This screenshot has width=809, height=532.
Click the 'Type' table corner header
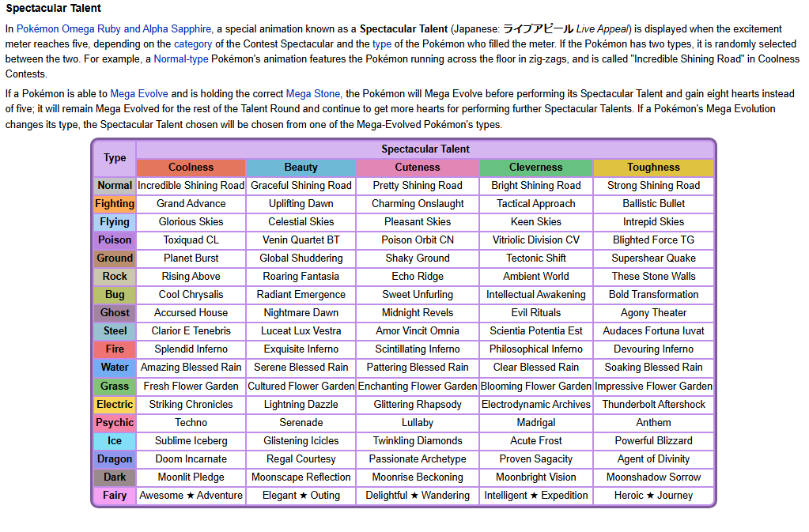coord(115,158)
